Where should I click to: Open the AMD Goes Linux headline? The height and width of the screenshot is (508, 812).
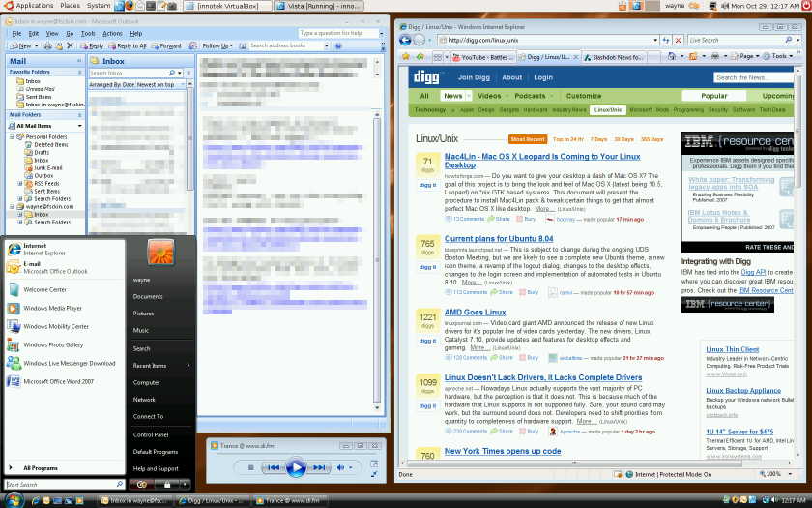pyautogui.click(x=475, y=313)
